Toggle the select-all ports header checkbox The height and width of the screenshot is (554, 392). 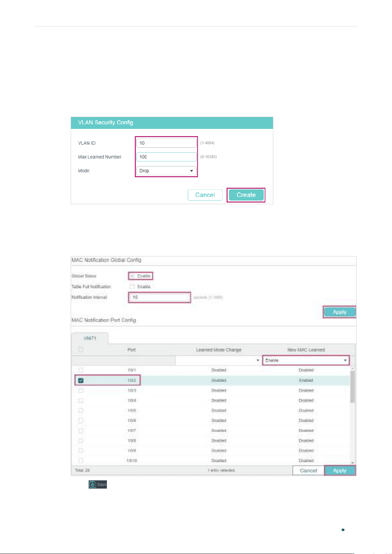pyautogui.click(x=81, y=349)
